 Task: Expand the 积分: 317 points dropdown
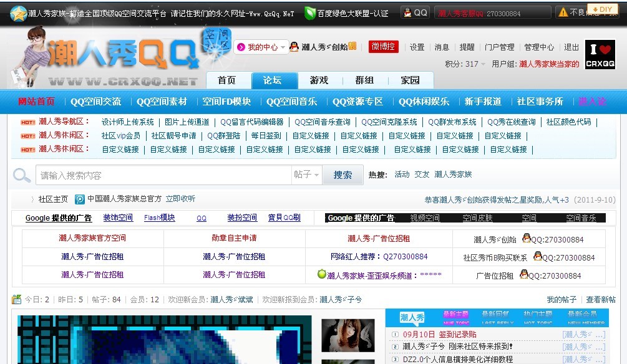pyautogui.click(x=465, y=64)
